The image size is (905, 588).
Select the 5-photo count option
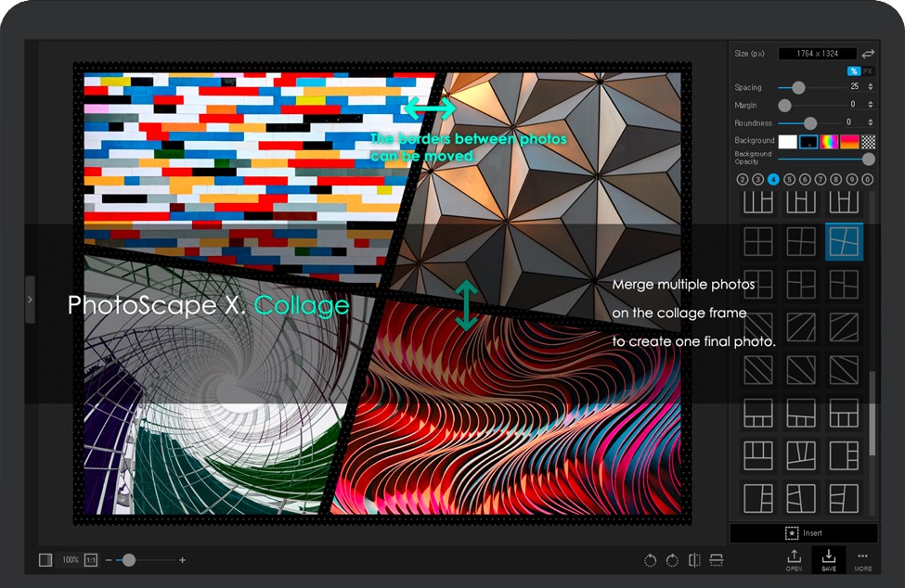(789, 179)
